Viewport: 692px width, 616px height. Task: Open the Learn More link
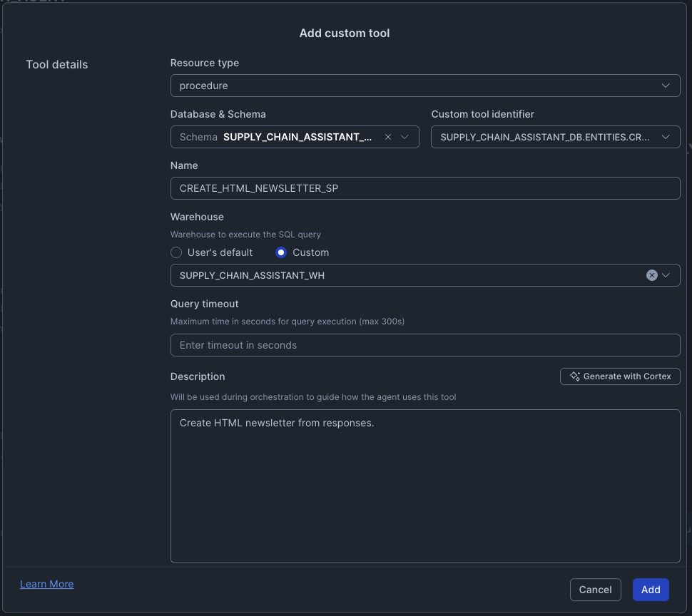point(46,584)
